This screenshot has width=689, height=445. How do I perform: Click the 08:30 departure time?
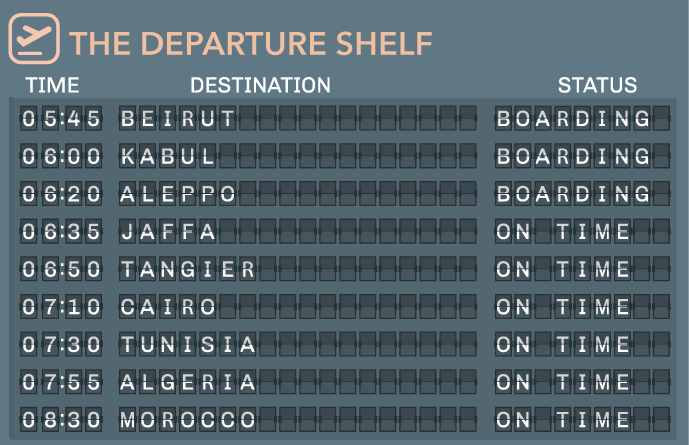[61, 420]
